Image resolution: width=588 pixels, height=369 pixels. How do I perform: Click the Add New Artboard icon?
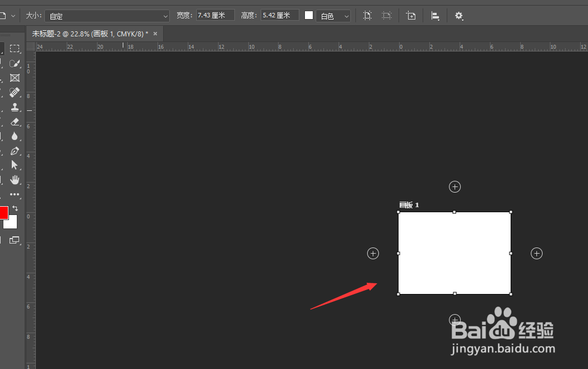pos(411,16)
